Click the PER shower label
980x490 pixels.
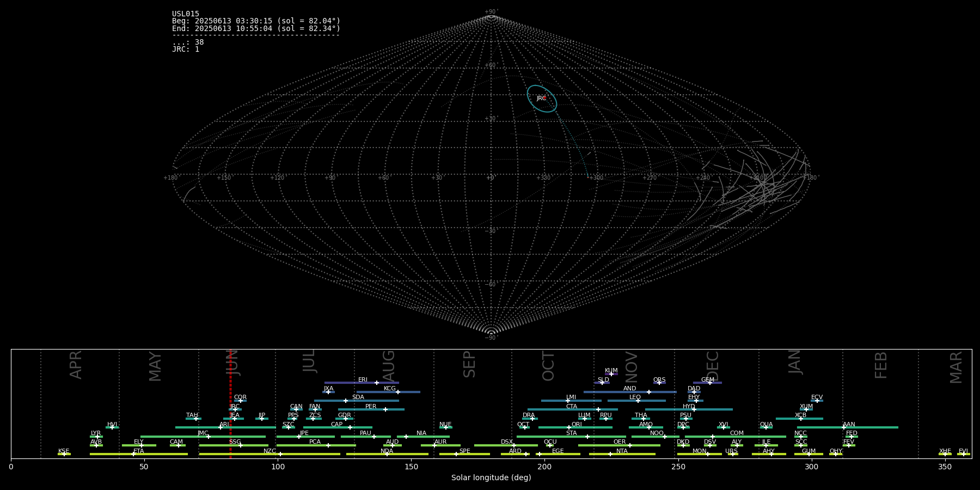(371, 406)
